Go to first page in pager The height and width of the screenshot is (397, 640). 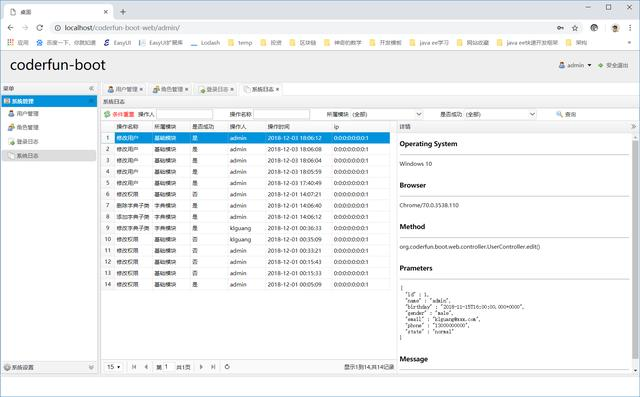(134, 367)
